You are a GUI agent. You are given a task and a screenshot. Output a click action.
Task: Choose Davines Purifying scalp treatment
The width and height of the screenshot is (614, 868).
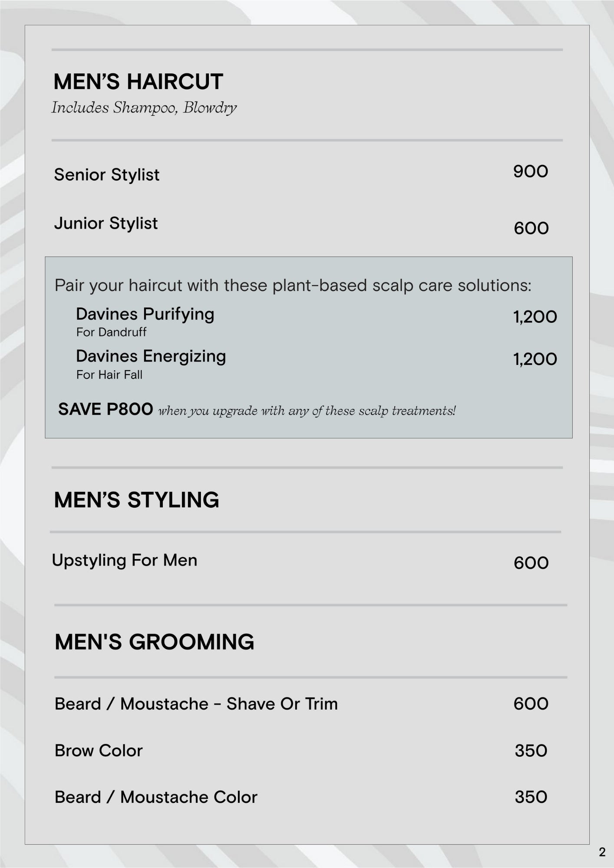(145, 314)
